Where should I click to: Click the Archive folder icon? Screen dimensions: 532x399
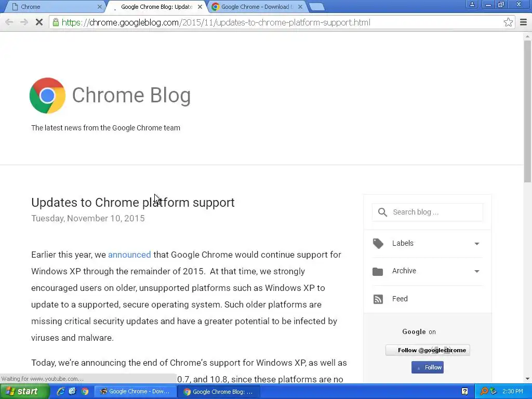tap(378, 271)
